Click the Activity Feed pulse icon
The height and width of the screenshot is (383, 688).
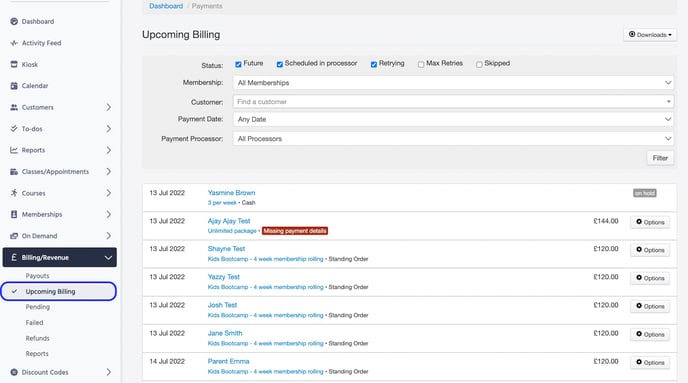(14, 43)
